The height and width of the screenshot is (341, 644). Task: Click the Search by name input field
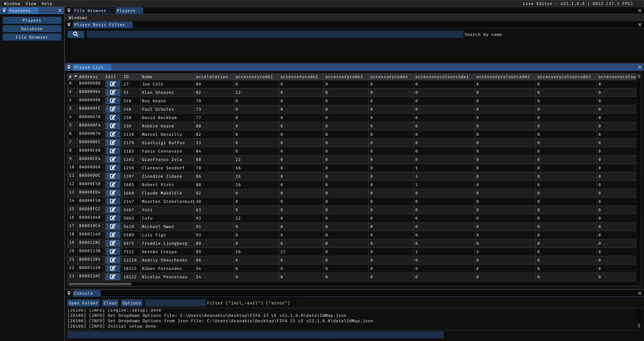(x=275, y=35)
